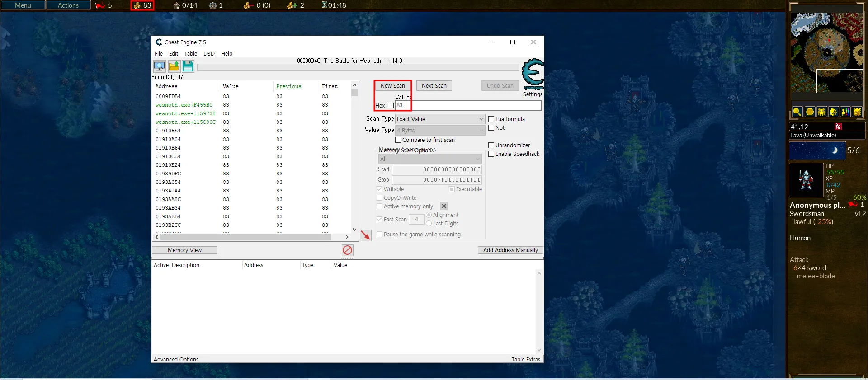Check Compare to first scan

[398, 140]
